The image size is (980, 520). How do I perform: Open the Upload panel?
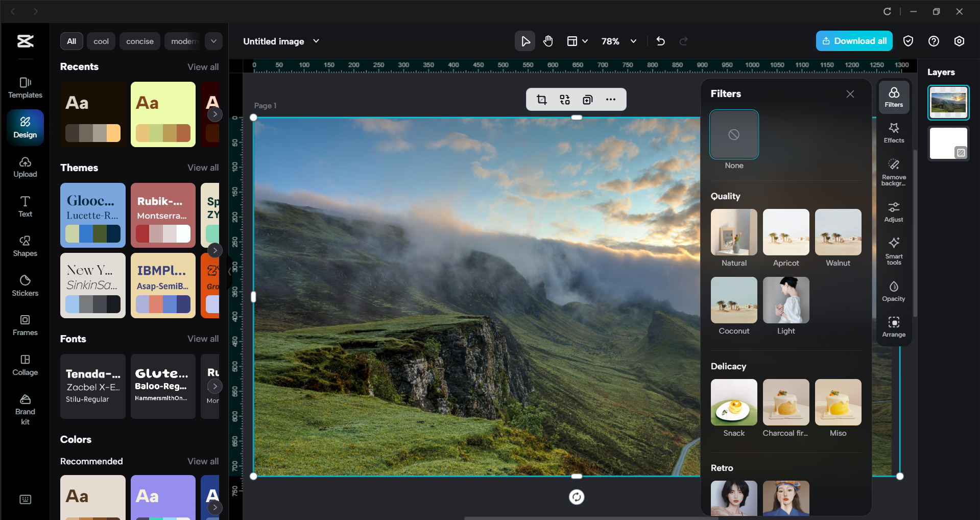coord(25,167)
